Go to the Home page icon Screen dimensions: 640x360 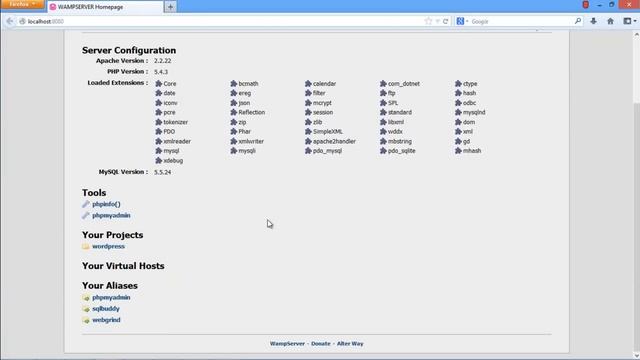[x=610, y=21]
